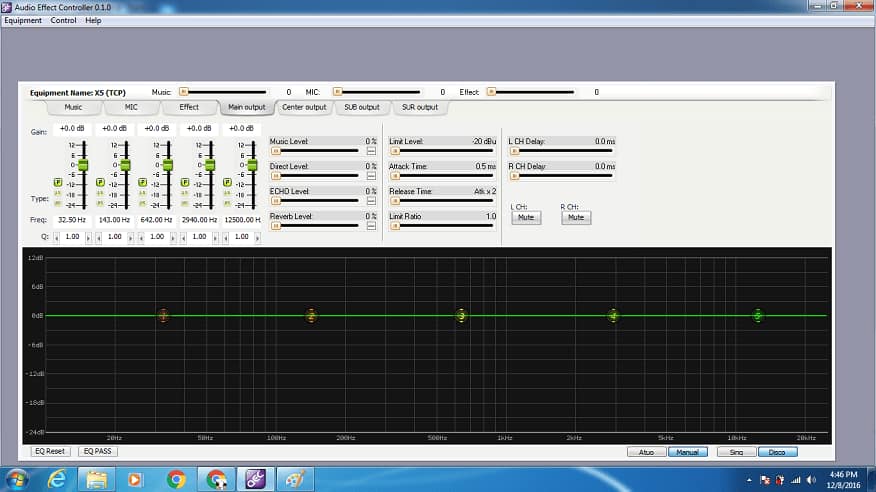Select Manual mode button
876x492 pixels.
click(688, 452)
